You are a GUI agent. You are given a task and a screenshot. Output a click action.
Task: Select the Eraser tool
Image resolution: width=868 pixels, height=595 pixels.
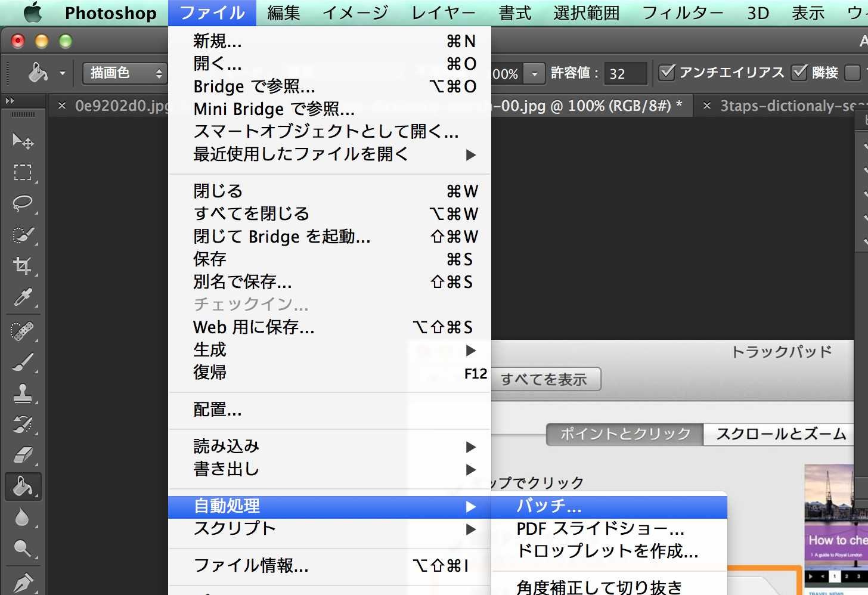(23, 455)
